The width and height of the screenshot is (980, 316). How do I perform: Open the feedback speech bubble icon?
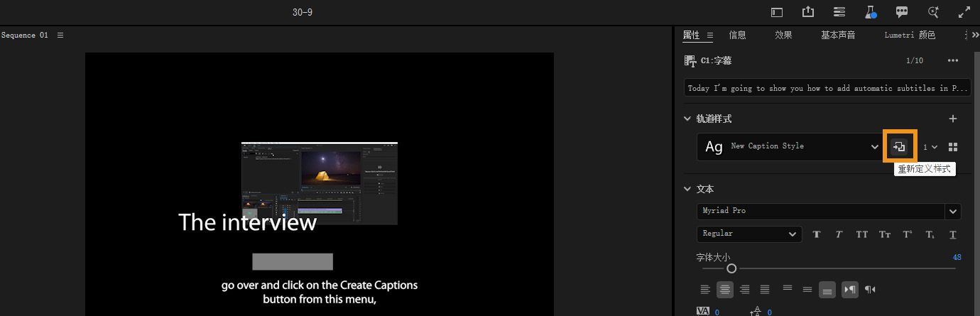click(902, 12)
